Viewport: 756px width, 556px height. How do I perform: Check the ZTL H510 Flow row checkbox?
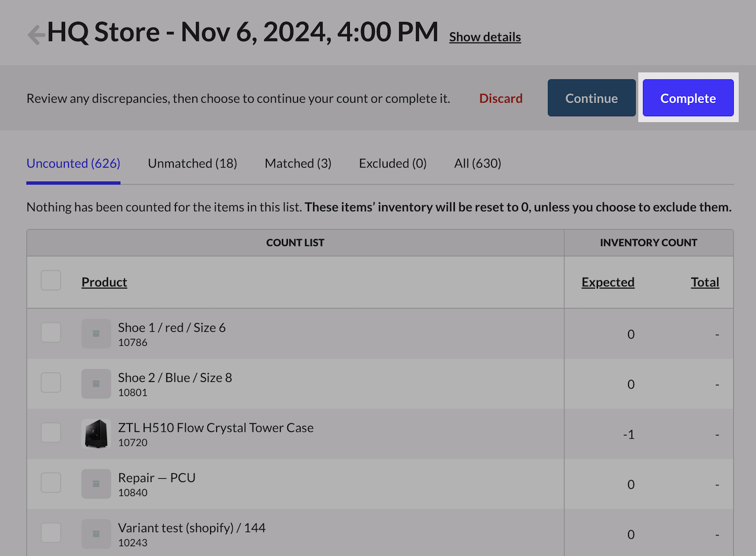click(x=51, y=432)
